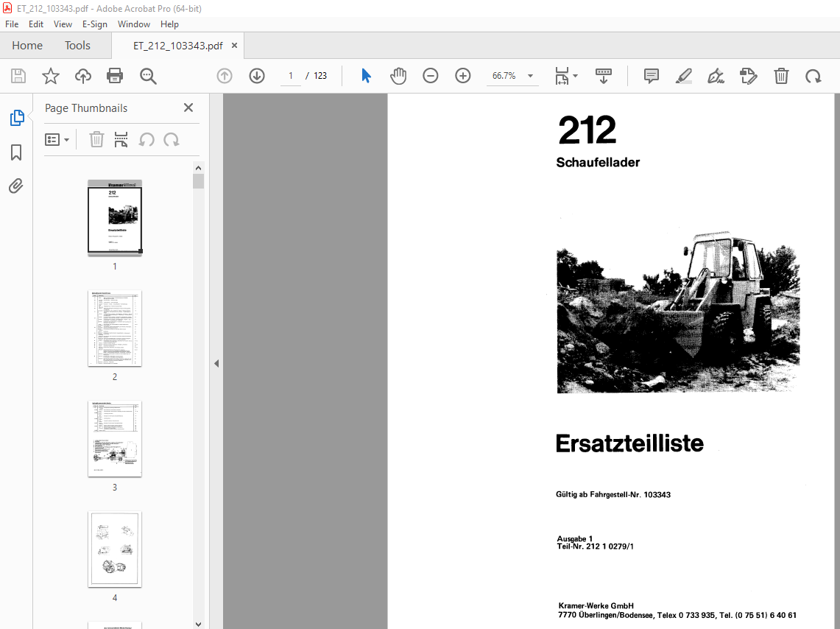
Task: Click the 'Gültig ab Fahrgestell-Nr. 103343' line
Action: click(613, 494)
